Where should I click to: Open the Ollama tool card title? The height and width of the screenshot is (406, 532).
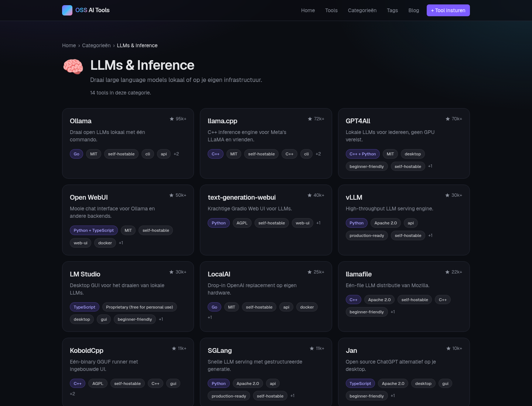point(81,121)
